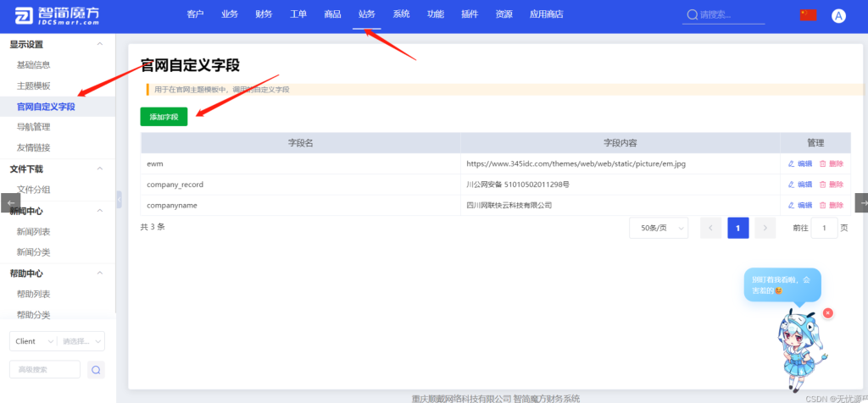This screenshot has width=868, height=403.
Task: Collapse the 文件下载 sidebar section
Action: 100,168
